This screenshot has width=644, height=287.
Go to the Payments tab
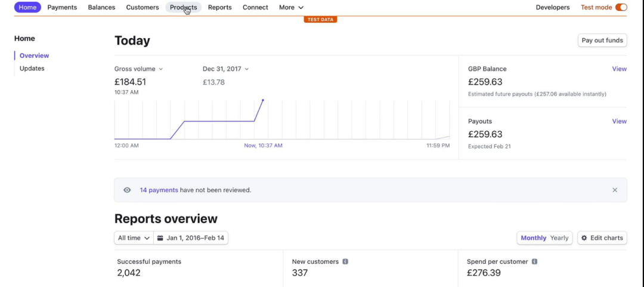click(62, 7)
